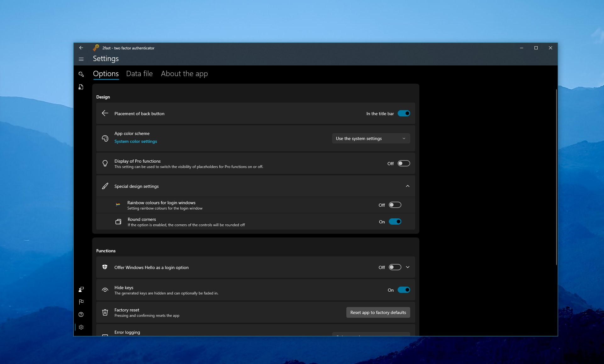Open the app color scheme dropdown

[371, 138]
